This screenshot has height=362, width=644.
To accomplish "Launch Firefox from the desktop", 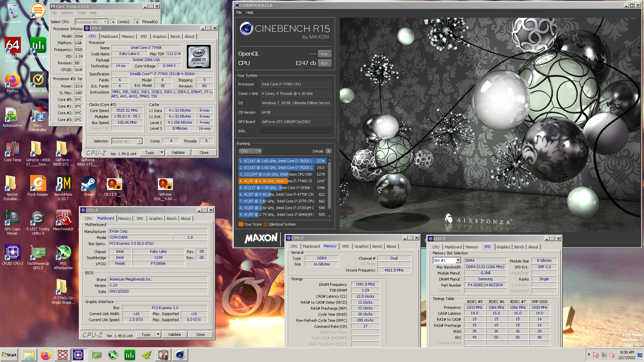I will [12, 83].
